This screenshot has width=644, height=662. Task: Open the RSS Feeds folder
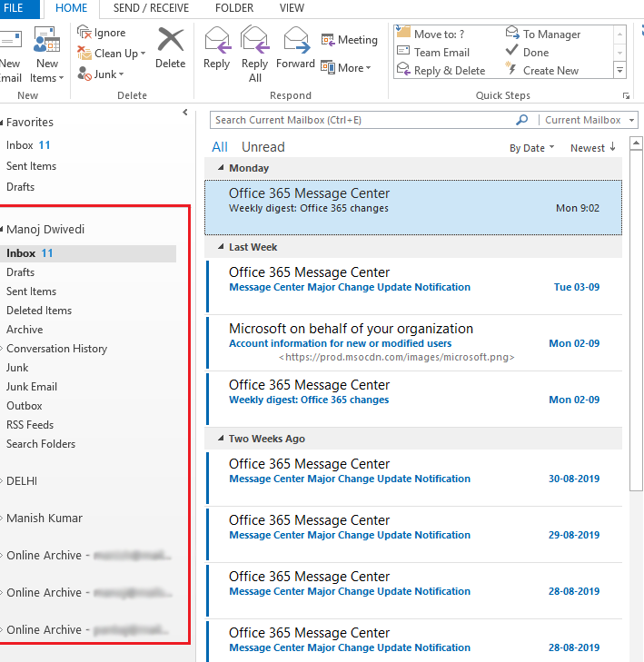click(30, 425)
